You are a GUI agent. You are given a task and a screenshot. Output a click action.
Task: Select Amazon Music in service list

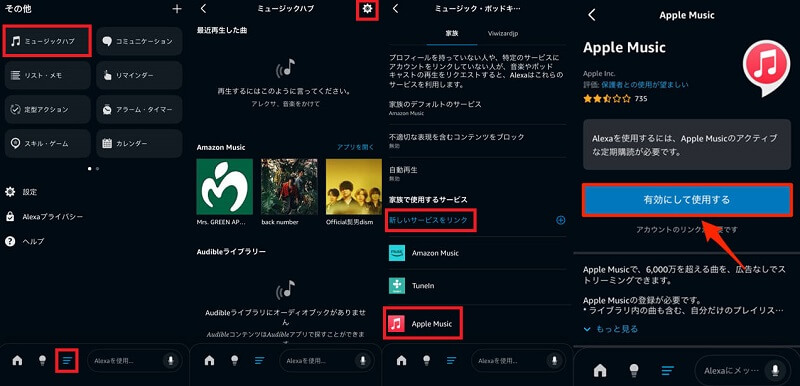478,253
